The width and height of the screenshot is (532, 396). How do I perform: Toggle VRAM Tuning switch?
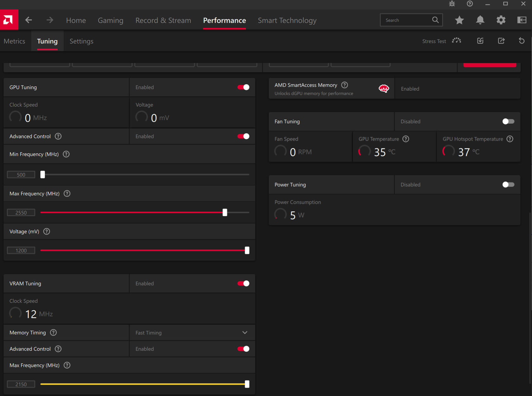pos(243,283)
